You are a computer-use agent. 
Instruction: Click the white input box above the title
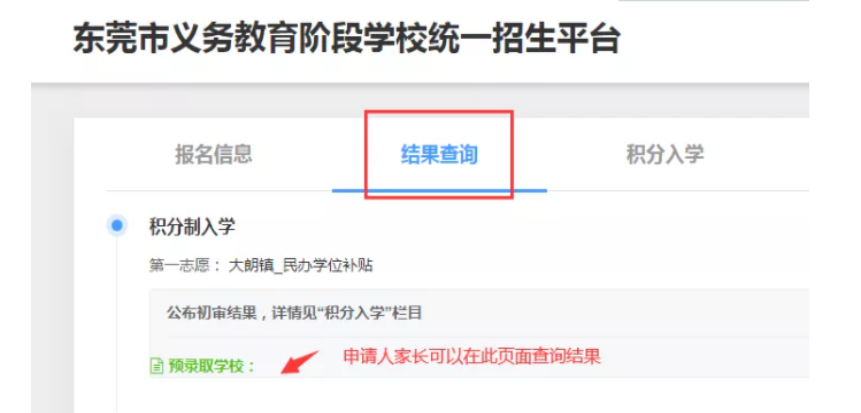[x=714, y=2]
